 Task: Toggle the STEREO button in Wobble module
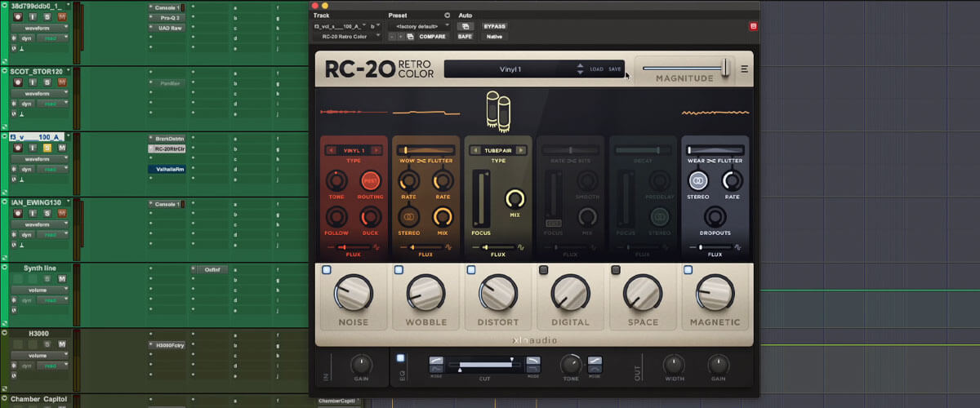(408, 216)
